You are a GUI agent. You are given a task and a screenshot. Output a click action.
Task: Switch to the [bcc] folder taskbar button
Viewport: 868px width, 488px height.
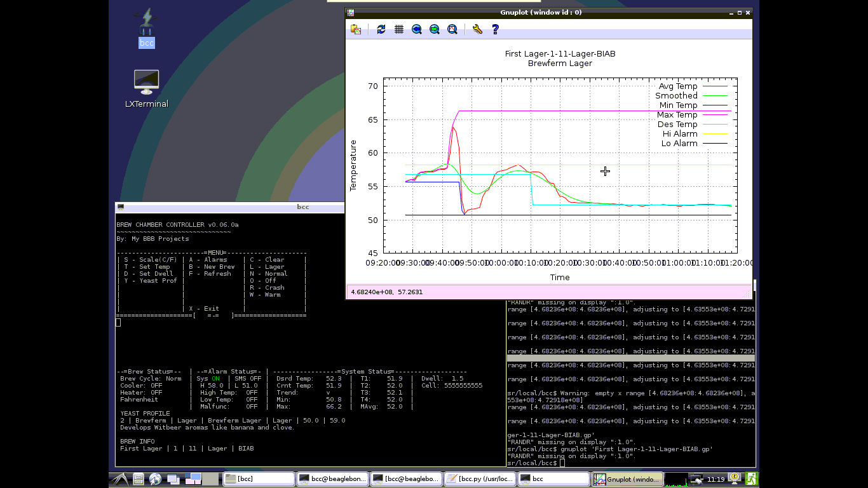click(x=259, y=479)
